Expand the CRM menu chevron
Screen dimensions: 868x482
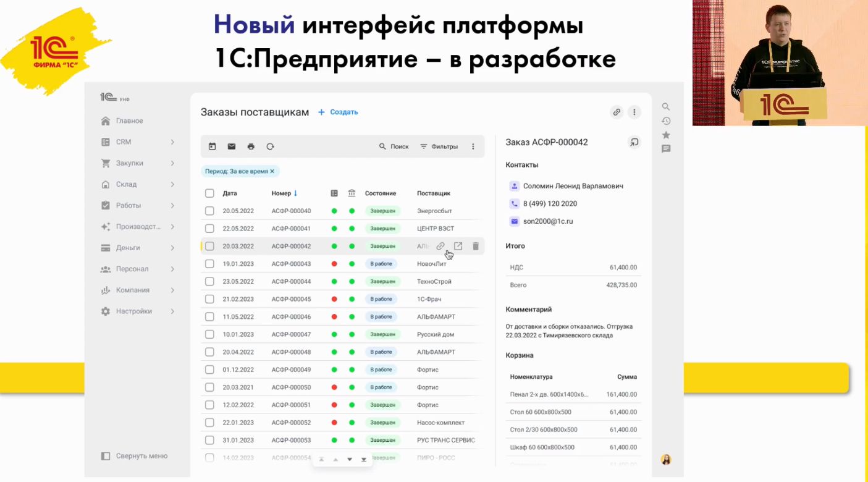tap(172, 142)
